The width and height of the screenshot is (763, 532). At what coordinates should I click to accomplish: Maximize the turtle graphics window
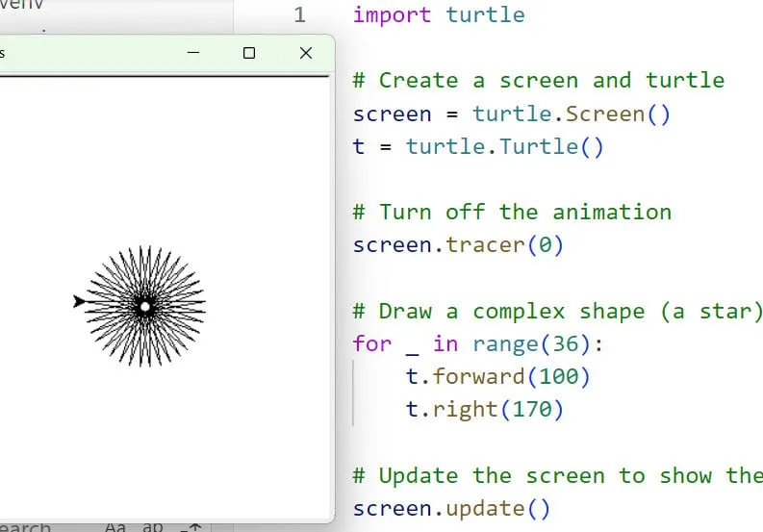coord(249,54)
